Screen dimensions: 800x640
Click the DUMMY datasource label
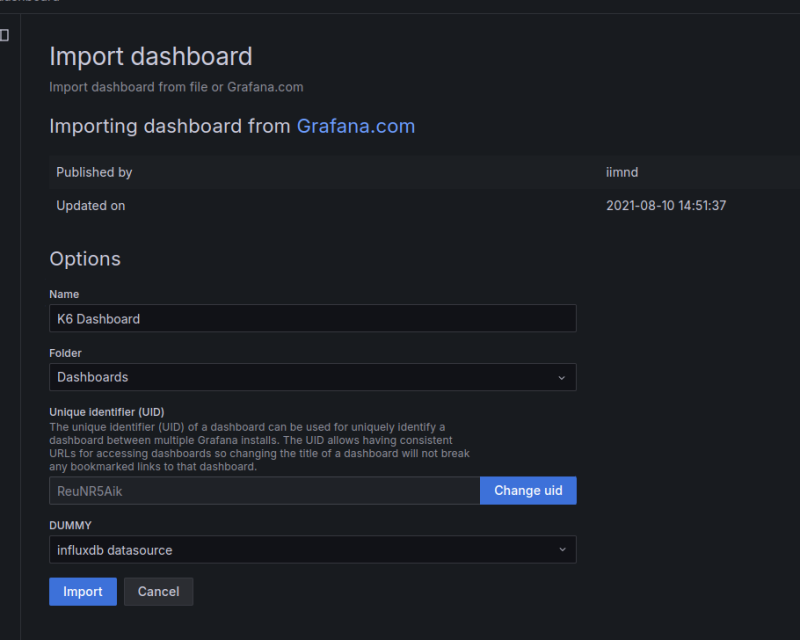[x=70, y=525]
